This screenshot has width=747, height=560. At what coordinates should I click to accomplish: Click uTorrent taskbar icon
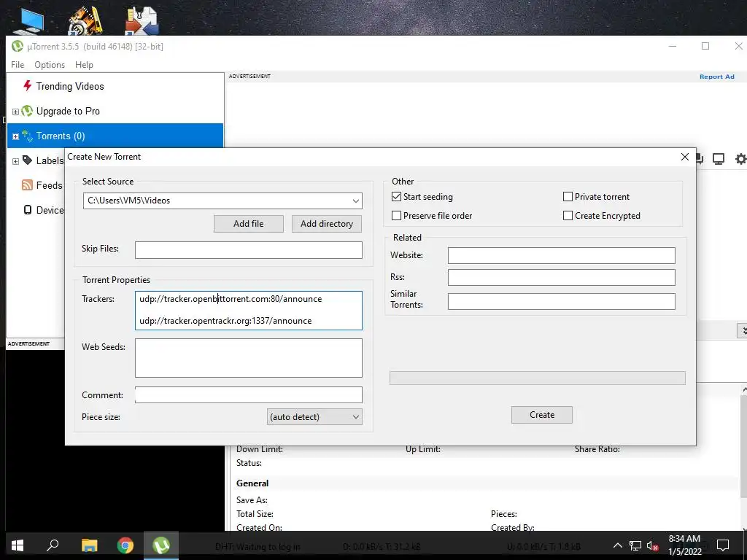coord(161,545)
